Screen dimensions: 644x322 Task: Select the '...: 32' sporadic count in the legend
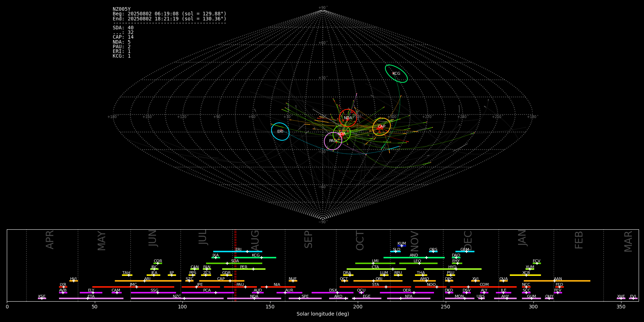(123, 33)
